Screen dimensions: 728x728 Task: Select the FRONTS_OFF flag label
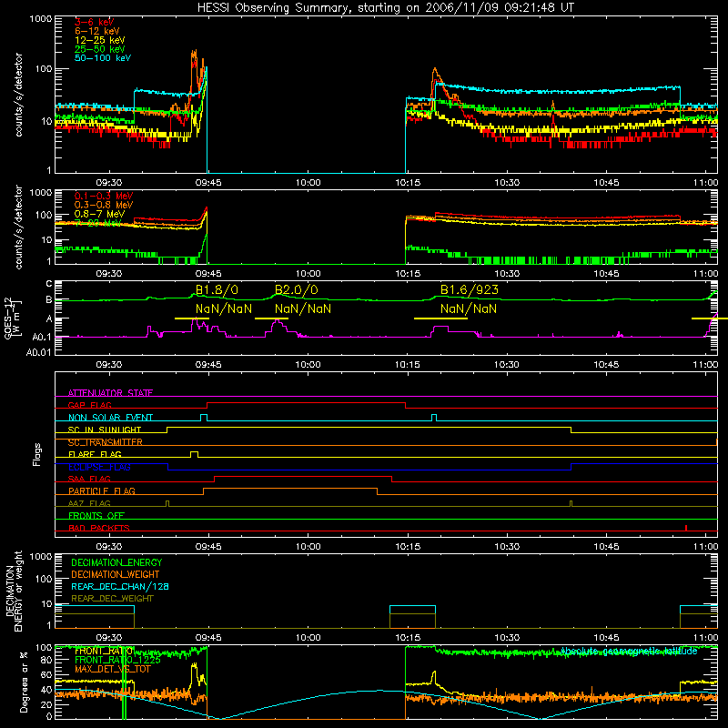pyautogui.click(x=96, y=516)
